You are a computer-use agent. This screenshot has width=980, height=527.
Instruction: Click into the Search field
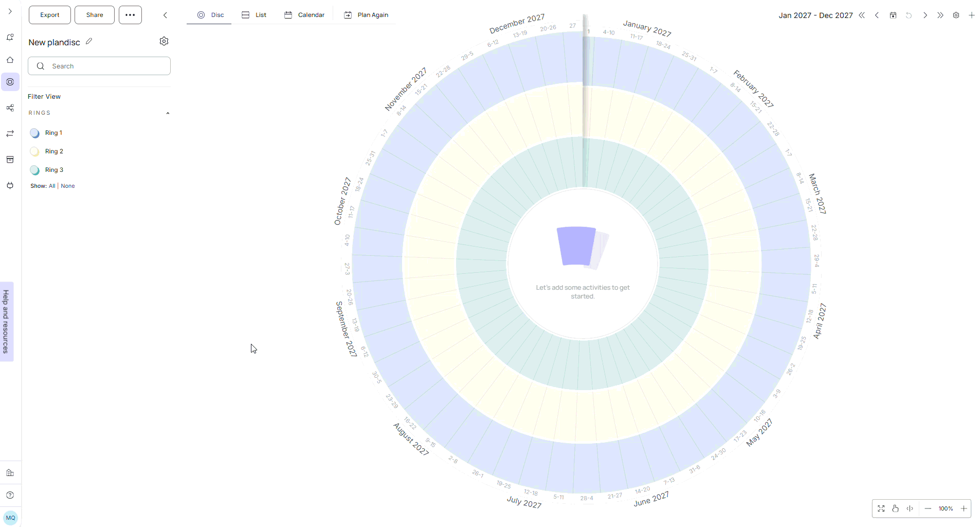(x=99, y=66)
